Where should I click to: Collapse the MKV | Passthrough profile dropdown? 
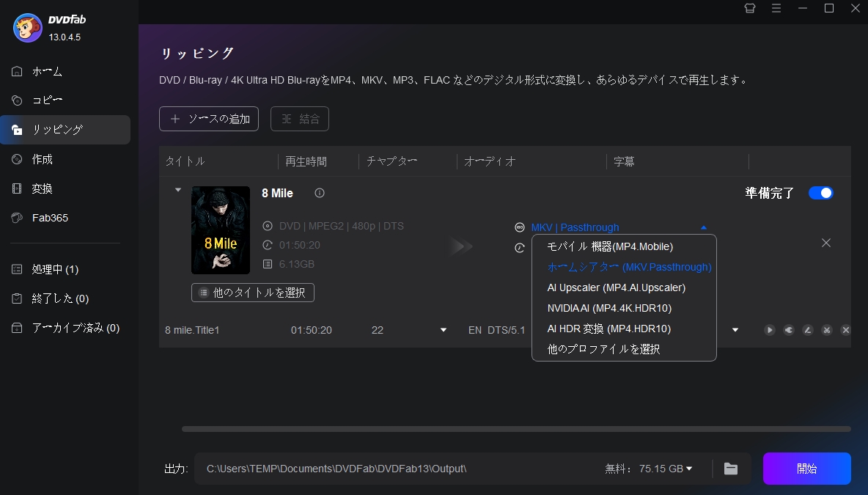click(x=704, y=227)
